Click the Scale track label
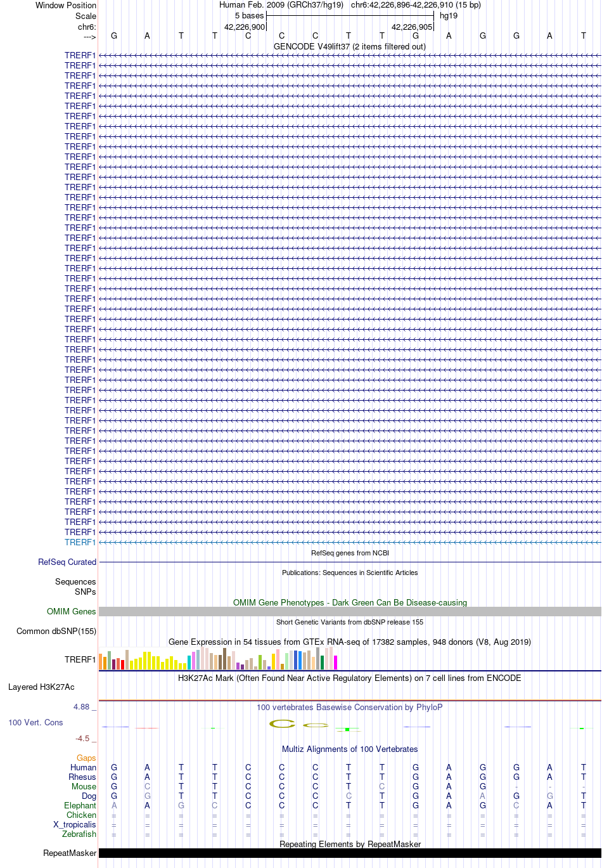The height and width of the screenshot is (868, 602). pyautogui.click(x=86, y=16)
